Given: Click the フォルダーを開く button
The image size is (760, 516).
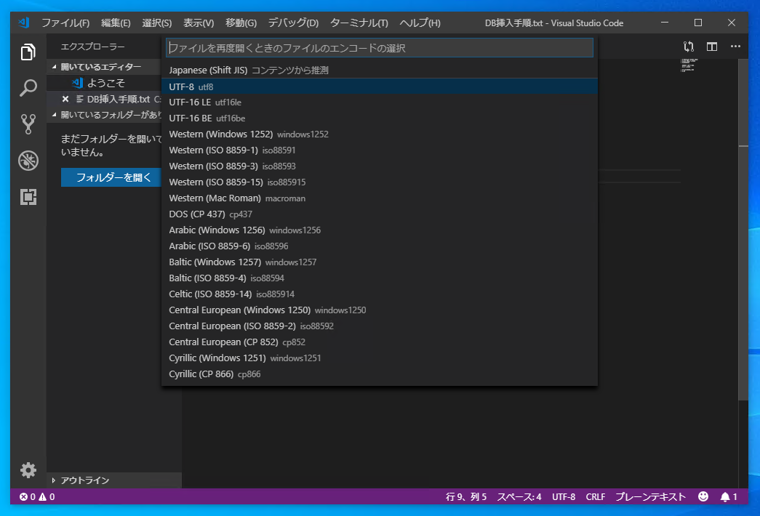Looking at the screenshot, I should tap(111, 177).
